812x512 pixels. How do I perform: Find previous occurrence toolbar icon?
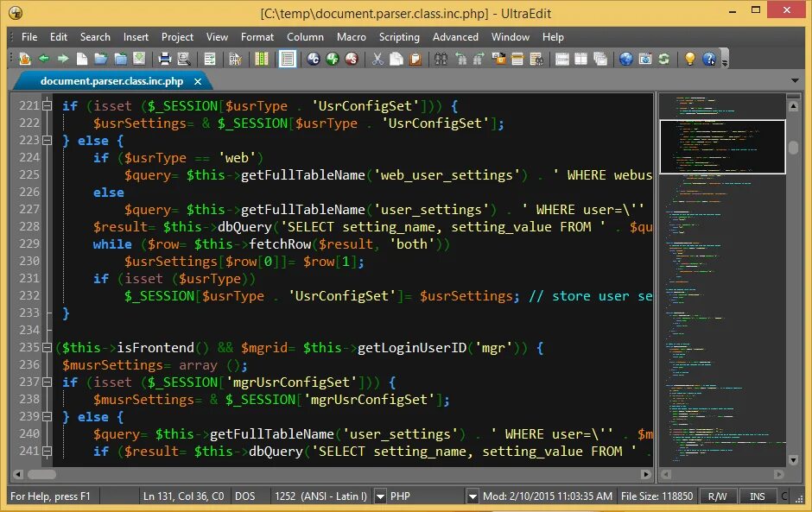pos(460,59)
